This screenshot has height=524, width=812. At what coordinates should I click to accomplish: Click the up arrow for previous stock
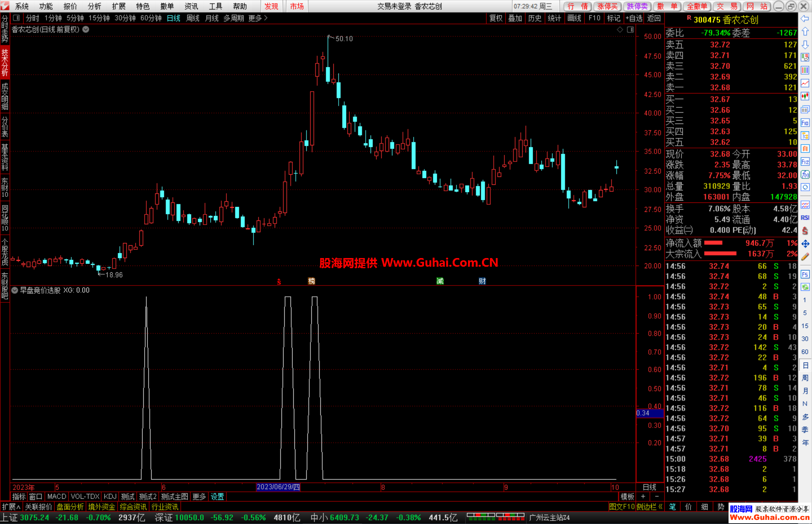pyautogui.click(x=805, y=32)
